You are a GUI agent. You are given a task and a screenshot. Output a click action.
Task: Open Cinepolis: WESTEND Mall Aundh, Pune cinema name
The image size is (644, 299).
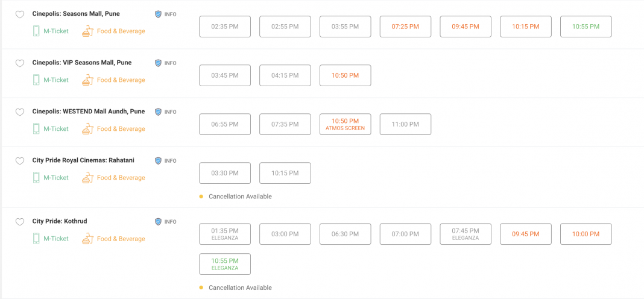88,112
